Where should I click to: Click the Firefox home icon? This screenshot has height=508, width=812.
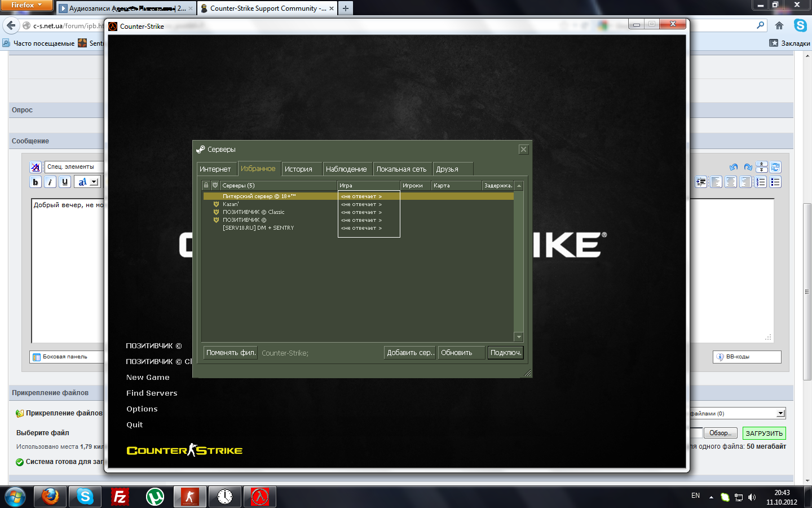779,25
